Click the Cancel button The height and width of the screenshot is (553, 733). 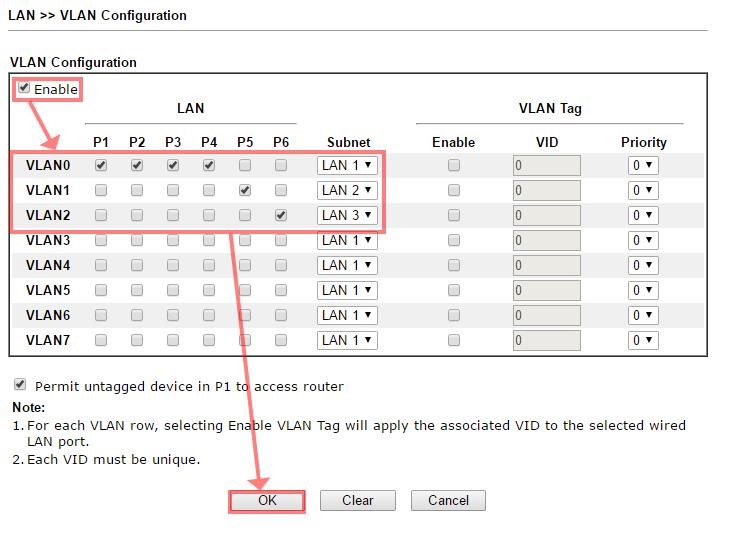click(448, 500)
